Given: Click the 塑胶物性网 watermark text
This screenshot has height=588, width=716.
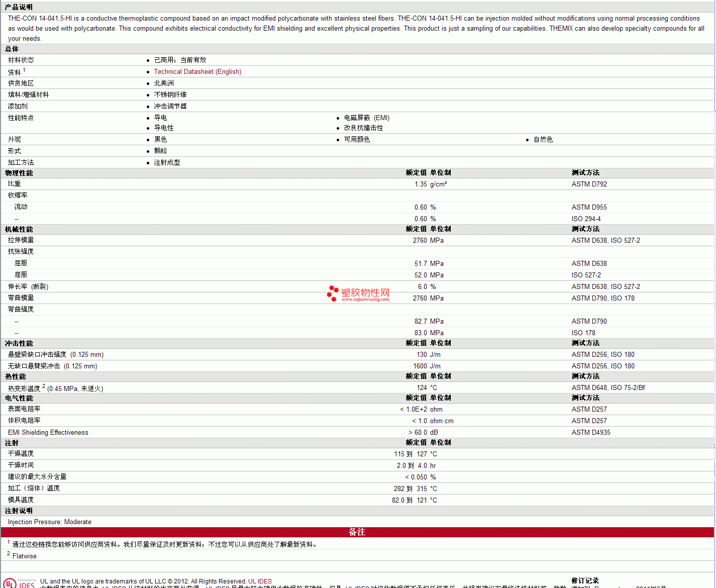Looking at the screenshot, I should pyautogui.click(x=365, y=292).
